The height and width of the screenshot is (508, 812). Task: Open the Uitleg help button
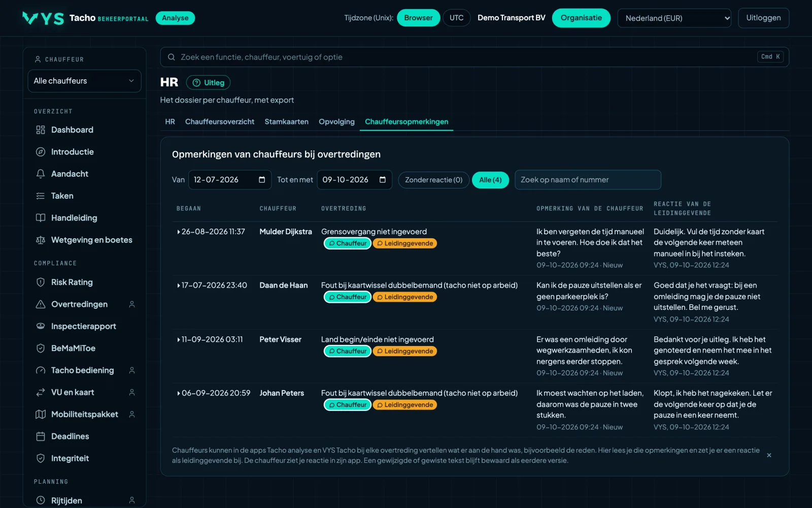(x=208, y=83)
